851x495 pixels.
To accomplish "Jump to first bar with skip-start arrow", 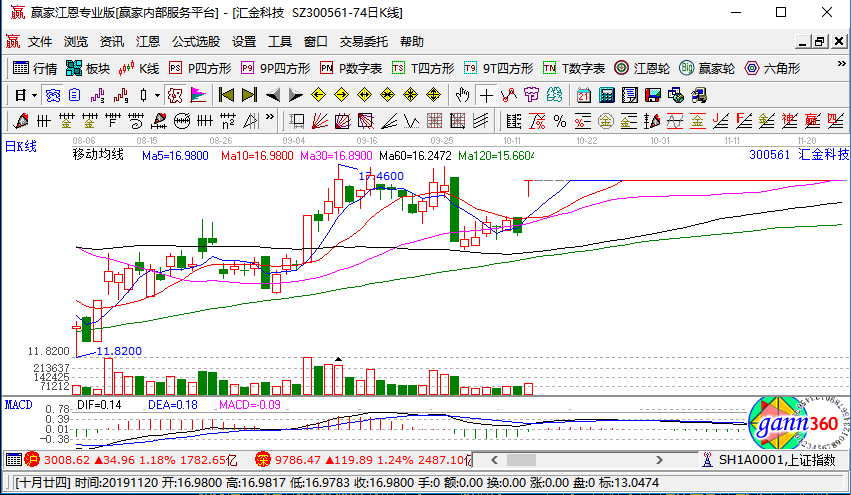I will [226, 96].
